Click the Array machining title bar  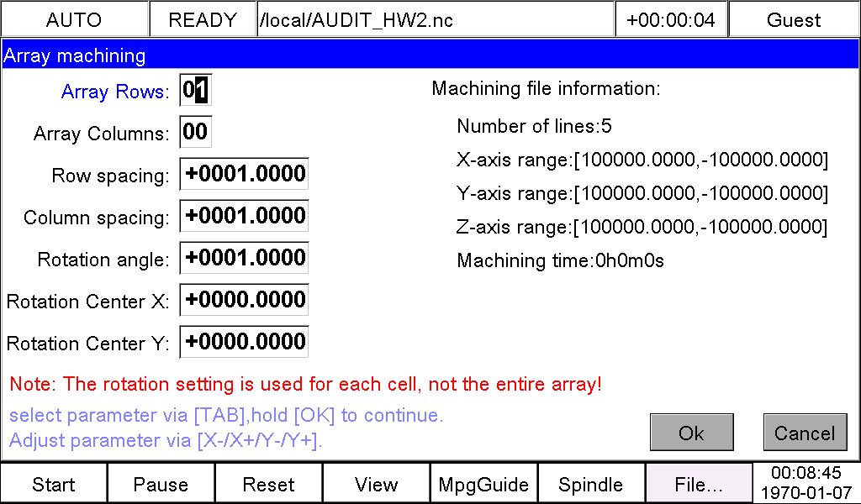pos(430,55)
